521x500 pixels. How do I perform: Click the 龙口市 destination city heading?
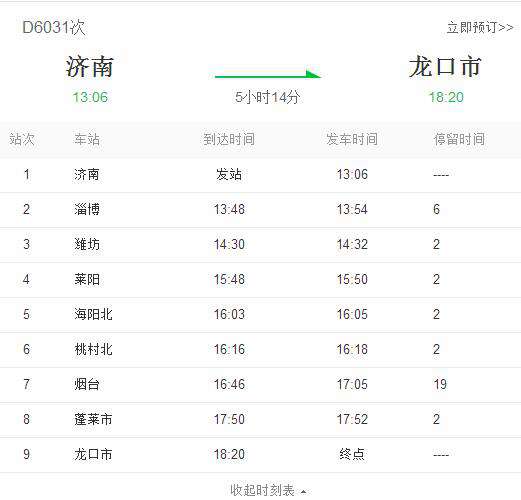point(445,67)
